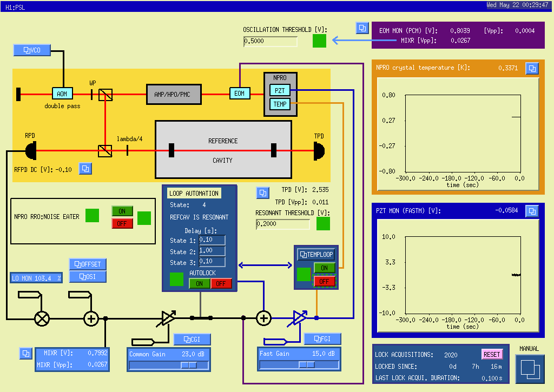Click the Common Gain slider
This screenshot has width=554, height=392.
click(169, 366)
